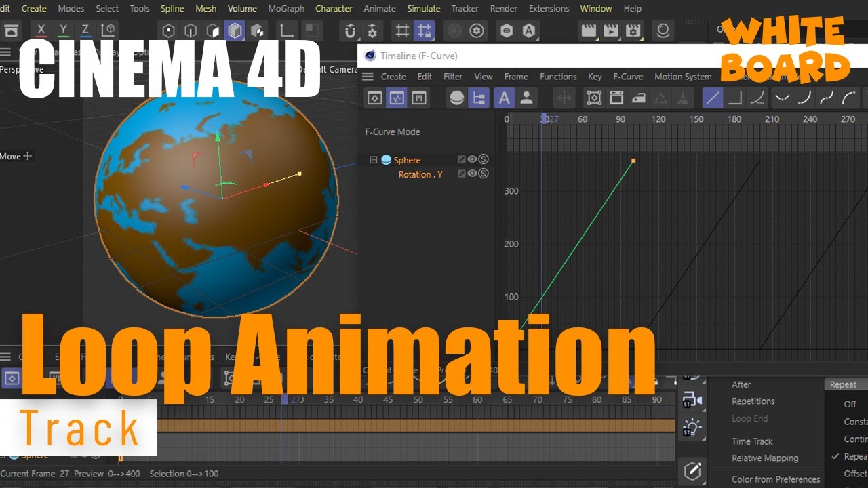Click the Motion mode icon in Timeline

pos(419,98)
